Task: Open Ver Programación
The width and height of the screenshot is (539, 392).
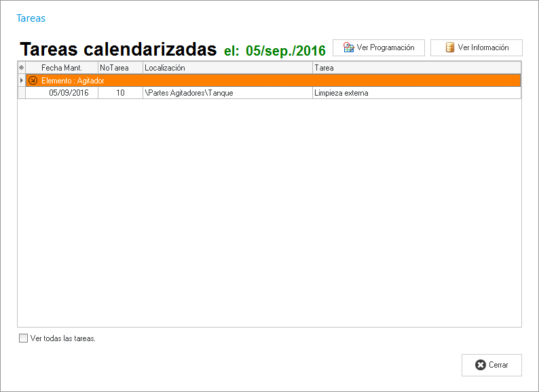Action: (379, 47)
